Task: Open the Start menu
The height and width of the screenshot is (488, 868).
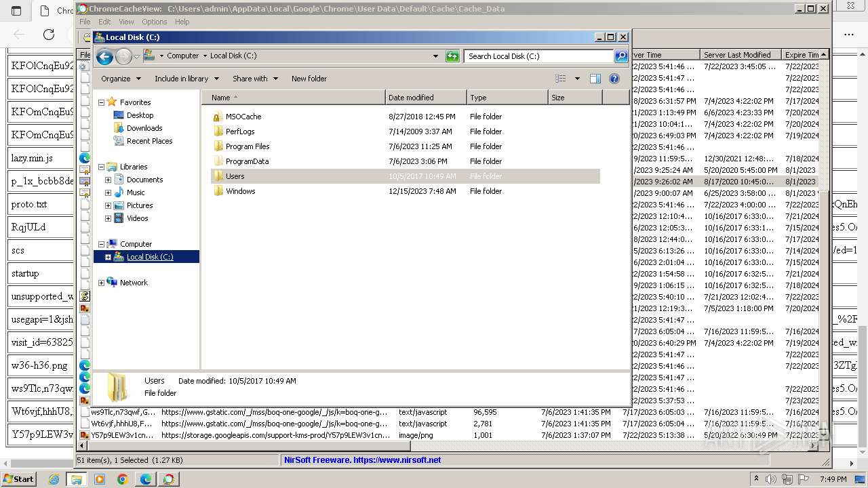Action: [x=18, y=479]
